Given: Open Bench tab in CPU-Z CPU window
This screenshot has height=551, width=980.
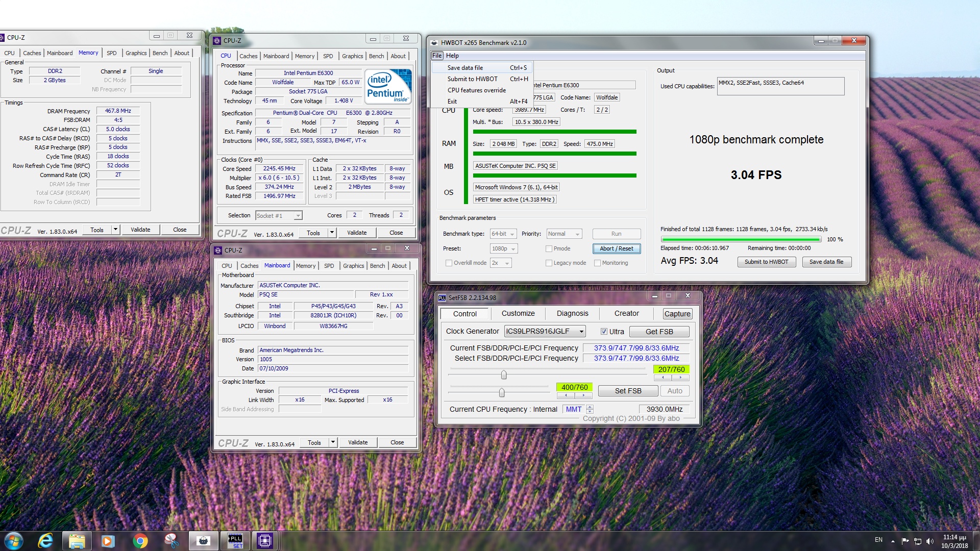Looking at the screenshot, I should 376,56.
